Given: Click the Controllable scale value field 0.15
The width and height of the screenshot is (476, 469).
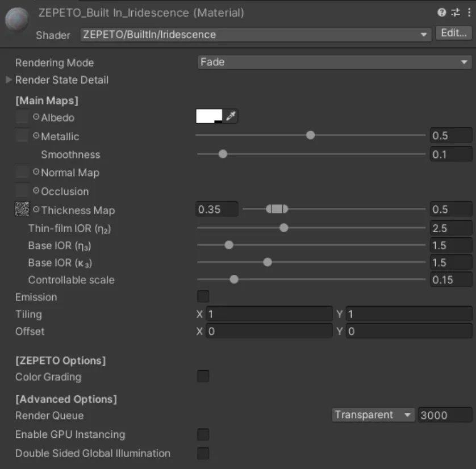Looking at the screenshot, I should click(x=451, y=280).
